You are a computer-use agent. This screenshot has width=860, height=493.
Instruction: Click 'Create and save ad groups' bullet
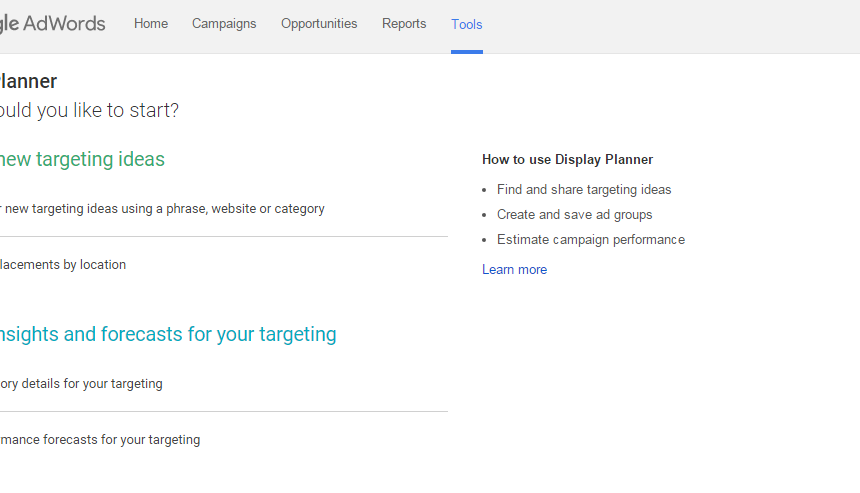pyautogui.click(x=575, y=214)
